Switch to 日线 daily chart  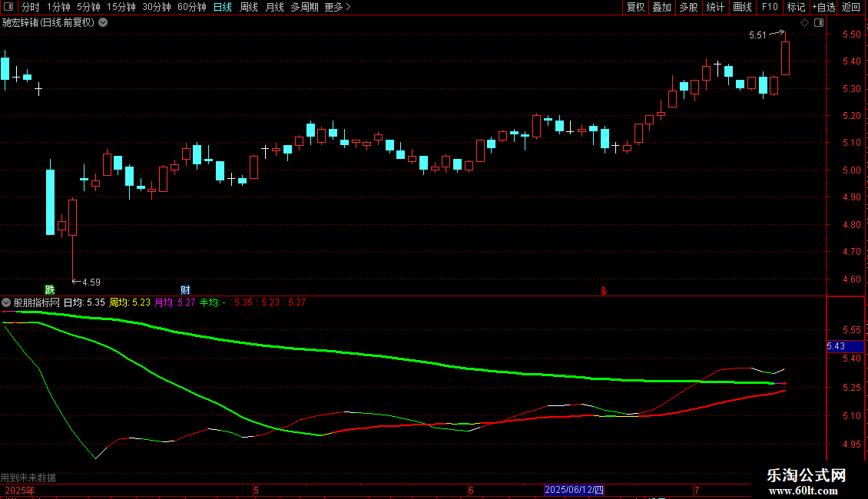click(x=223, y=7)
